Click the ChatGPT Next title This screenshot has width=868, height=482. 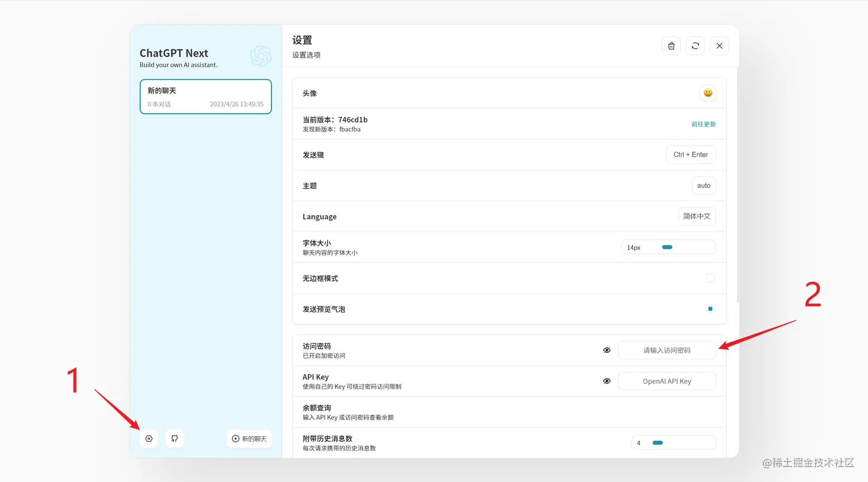pyautogui.click(x=174, y=53)
